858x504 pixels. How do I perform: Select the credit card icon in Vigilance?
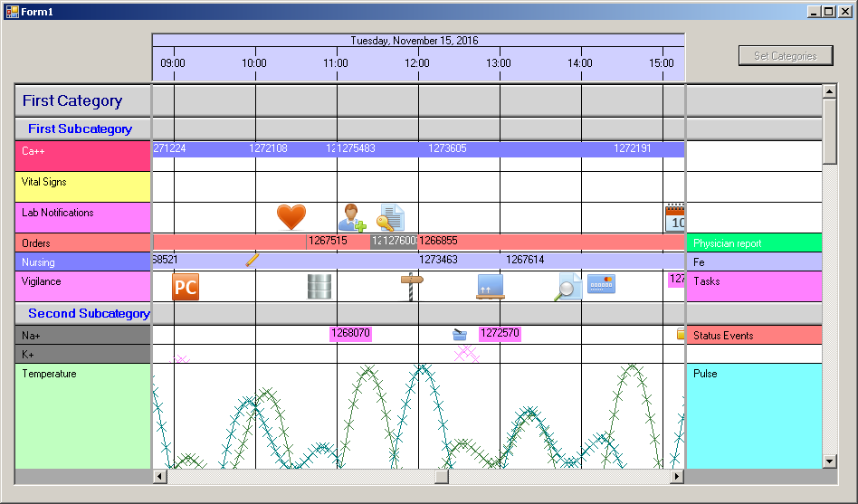click(x=601, y=284)
